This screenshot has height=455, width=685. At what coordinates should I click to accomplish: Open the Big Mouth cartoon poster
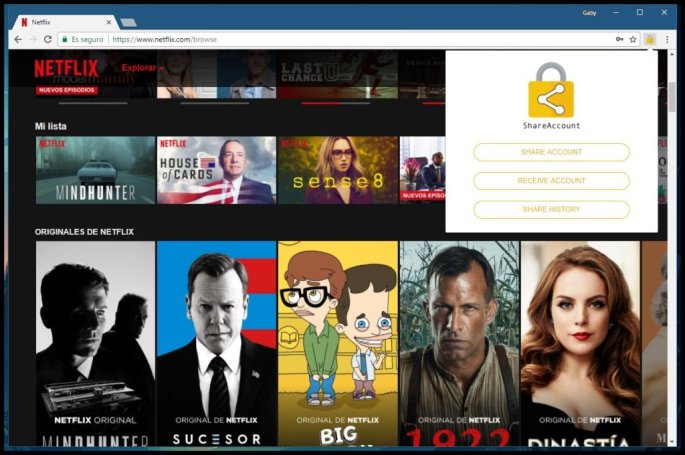pos(338,344)
